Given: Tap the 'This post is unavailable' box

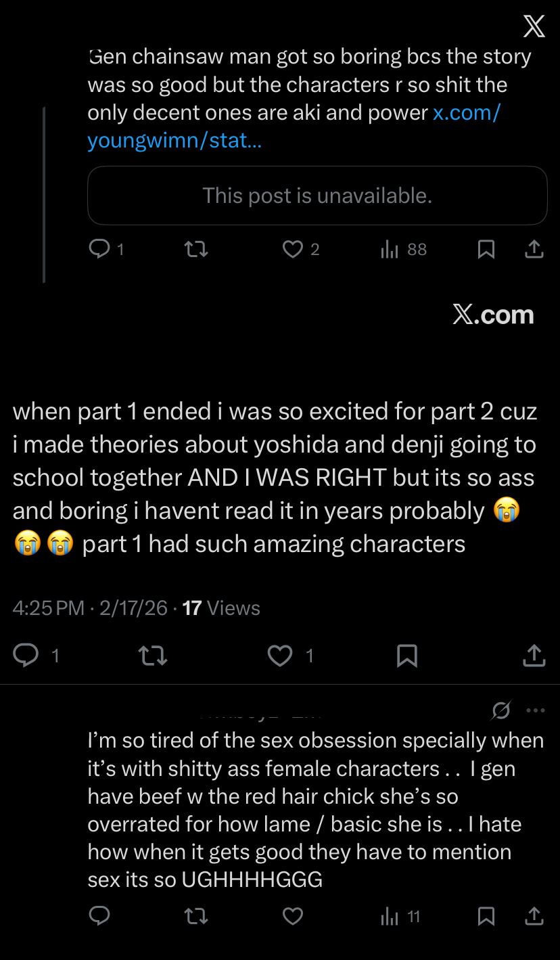Looking at the screenshot, I should [x=317, y=196].
